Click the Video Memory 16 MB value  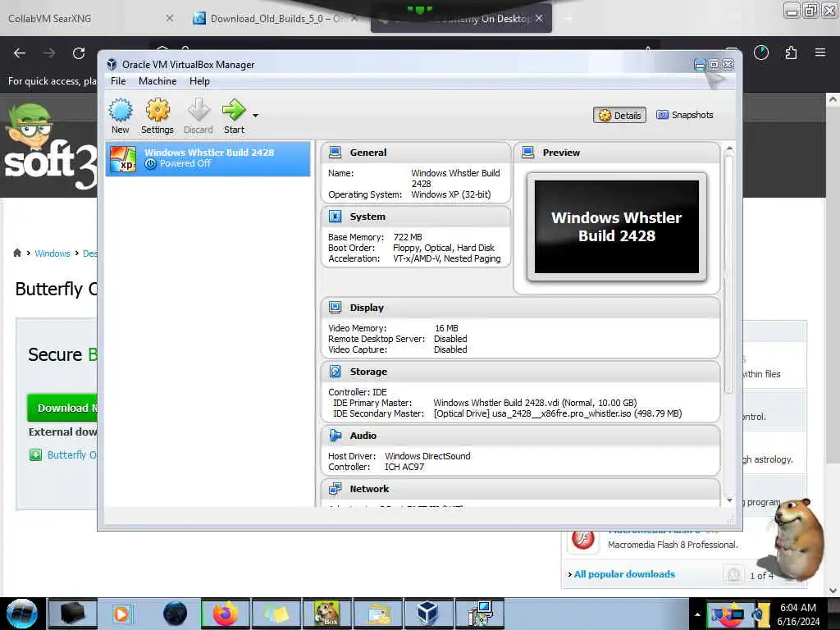[x=446, y=328]
